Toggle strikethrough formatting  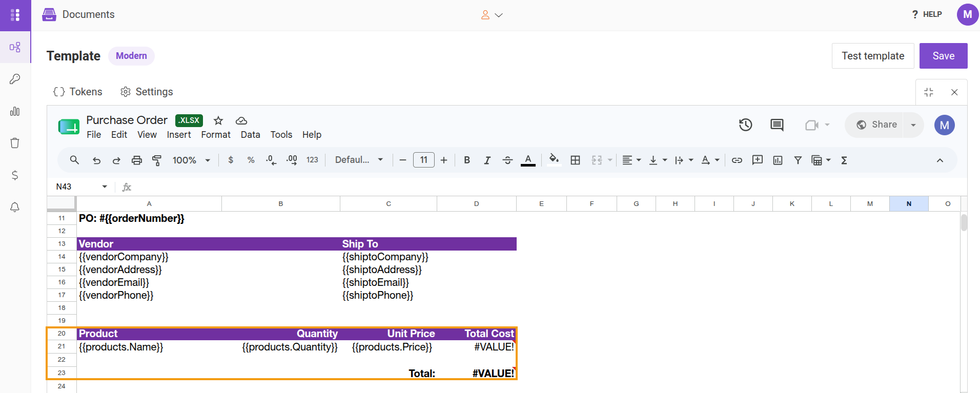[507, 160]
